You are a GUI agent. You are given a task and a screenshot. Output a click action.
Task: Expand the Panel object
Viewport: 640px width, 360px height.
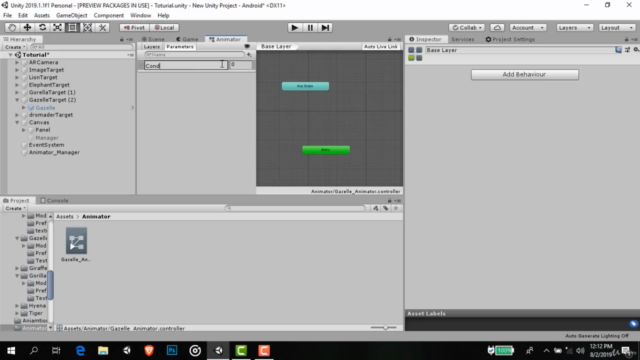pos(24,130)
